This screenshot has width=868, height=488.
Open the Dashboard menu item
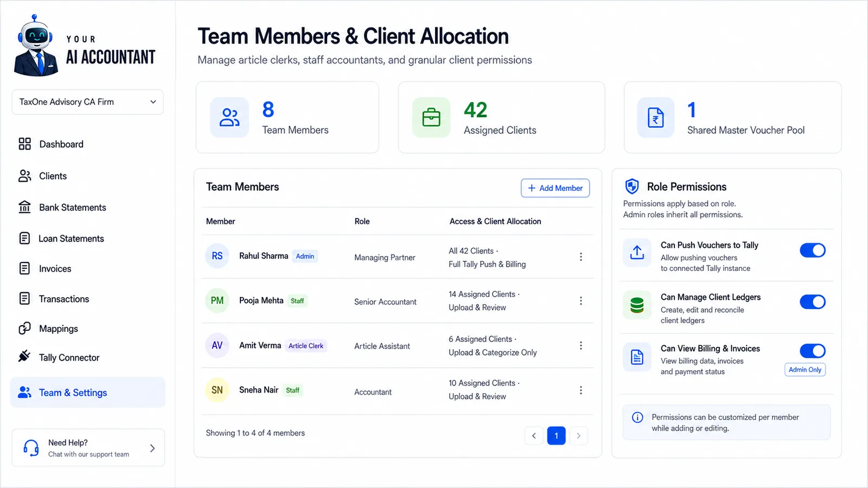coord(87,144)
